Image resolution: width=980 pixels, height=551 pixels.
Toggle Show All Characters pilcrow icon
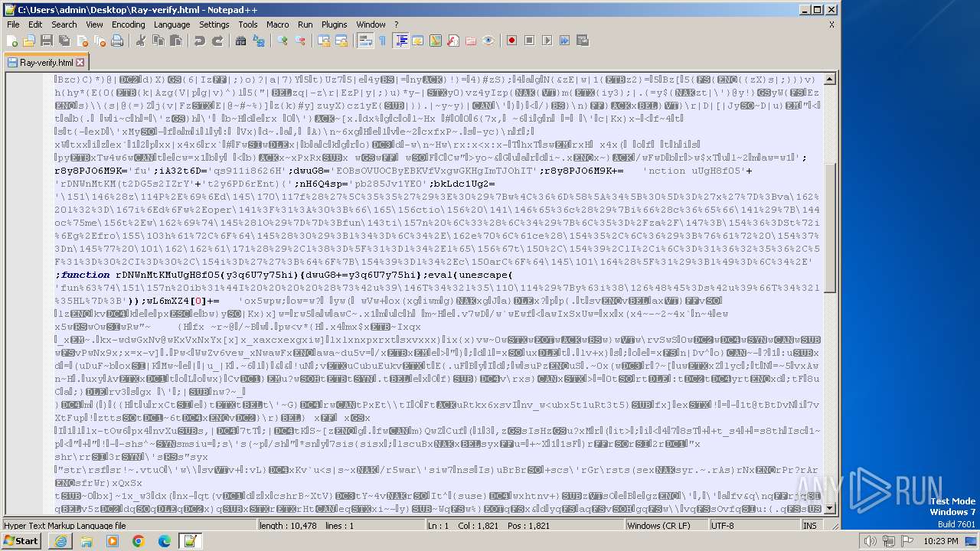(383, 41)
